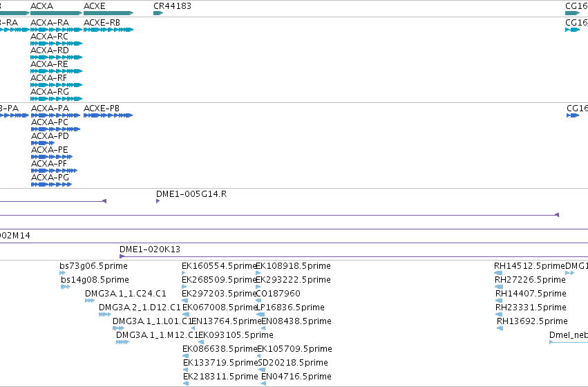This screenshot has width=588, height=387.
Task: Open the LP16836.5prime EST
Action: 260,314
